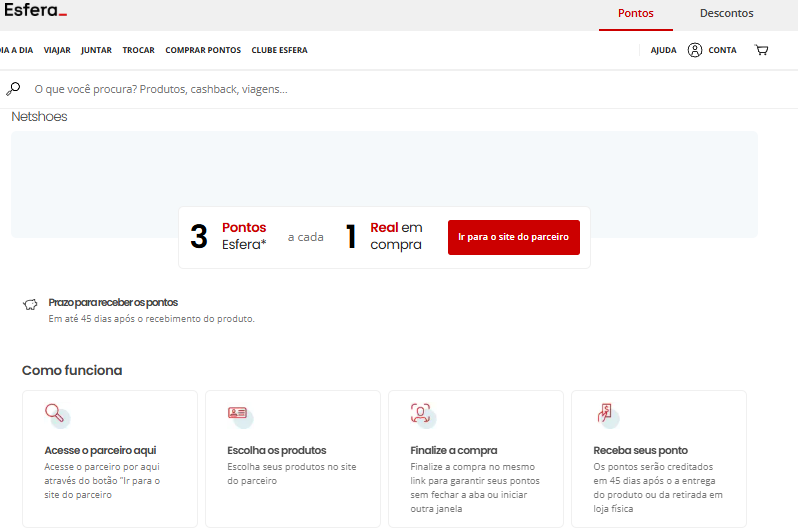
Task: Open the CLUBE ESFERA menu
Action: point(279,50)
